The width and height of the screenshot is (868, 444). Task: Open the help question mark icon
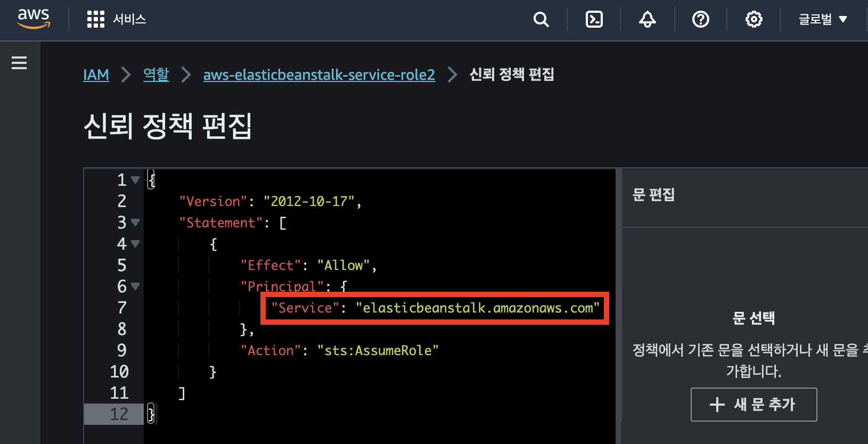[x=701, y=19]
